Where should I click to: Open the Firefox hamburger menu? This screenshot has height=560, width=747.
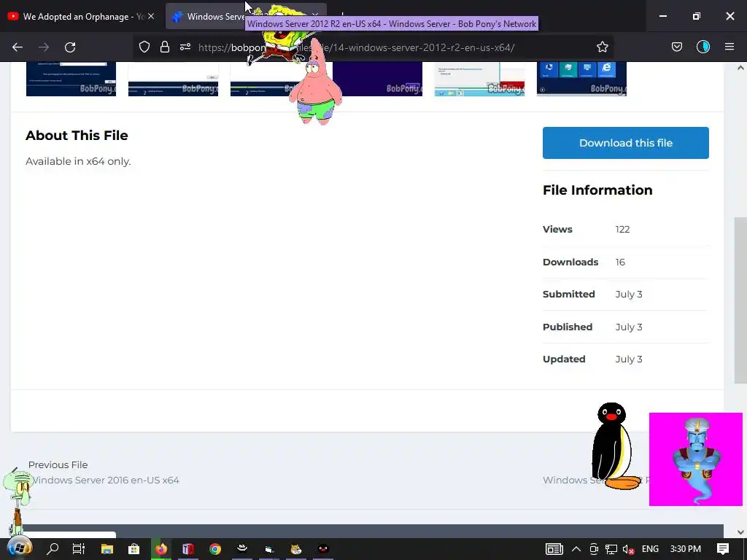pos(729,47)
